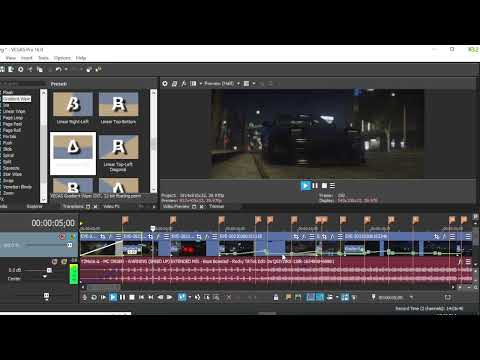The width and height of the screenshot is (480, 360).
Task: Open the editing tool dropdown arrow in transport bar
Action: tap(190, 297)
